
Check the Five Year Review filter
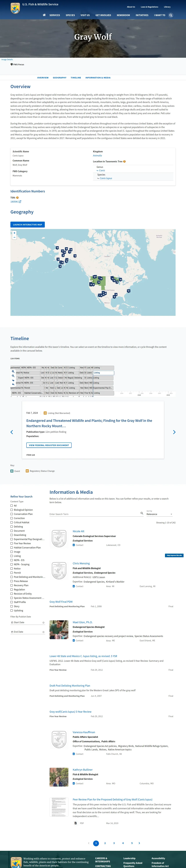coord(11,544)
